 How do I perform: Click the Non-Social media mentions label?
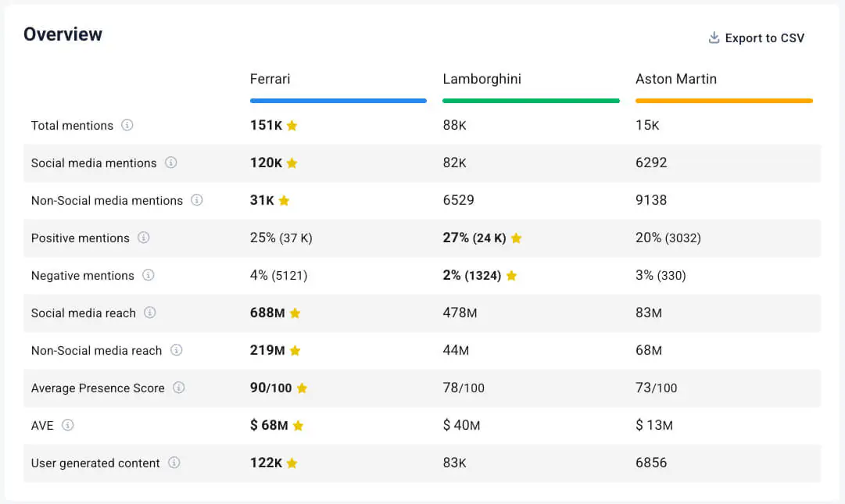[107, 200]
